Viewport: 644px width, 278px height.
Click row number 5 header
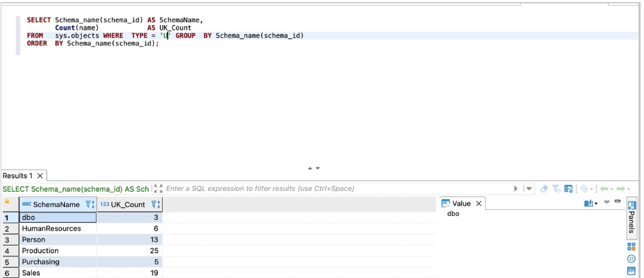pyautogui.click(x=10, y=262)
